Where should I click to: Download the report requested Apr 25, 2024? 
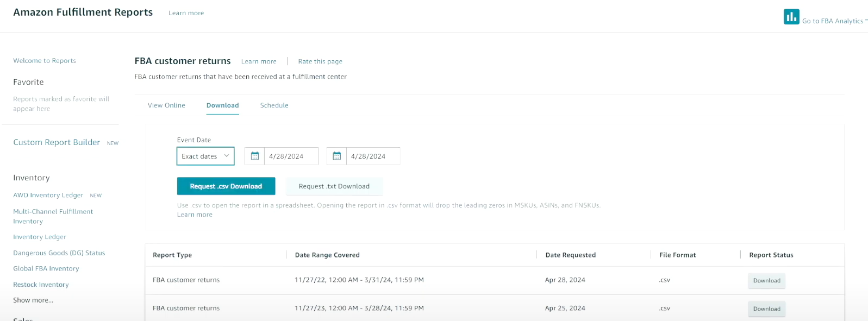click(x=766, y=309)
